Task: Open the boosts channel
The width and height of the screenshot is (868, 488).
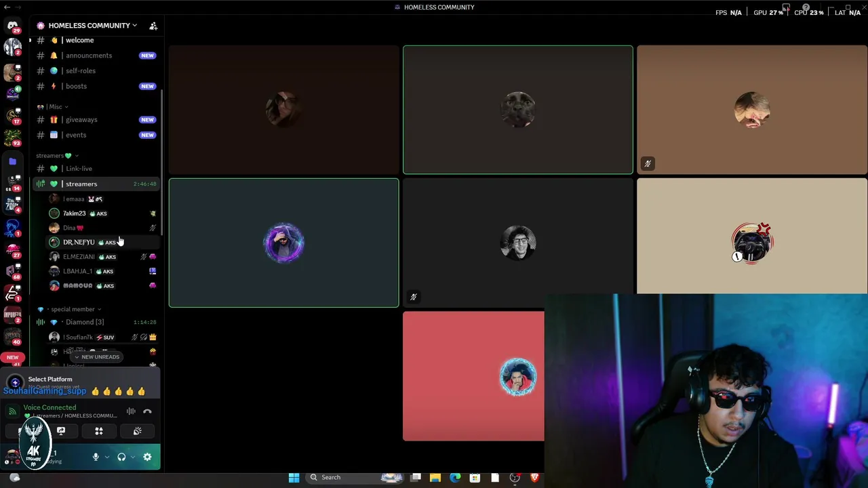Action: [x=96, y=86]
